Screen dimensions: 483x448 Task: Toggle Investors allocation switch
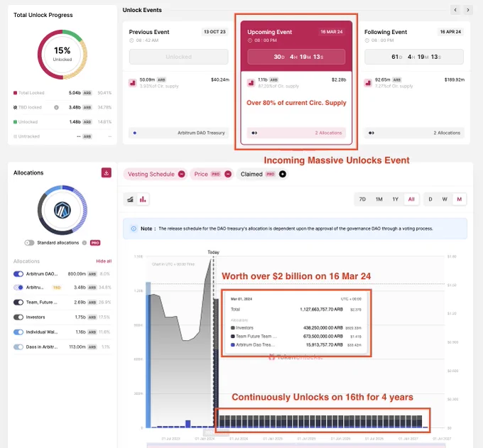tap(18, 317)
